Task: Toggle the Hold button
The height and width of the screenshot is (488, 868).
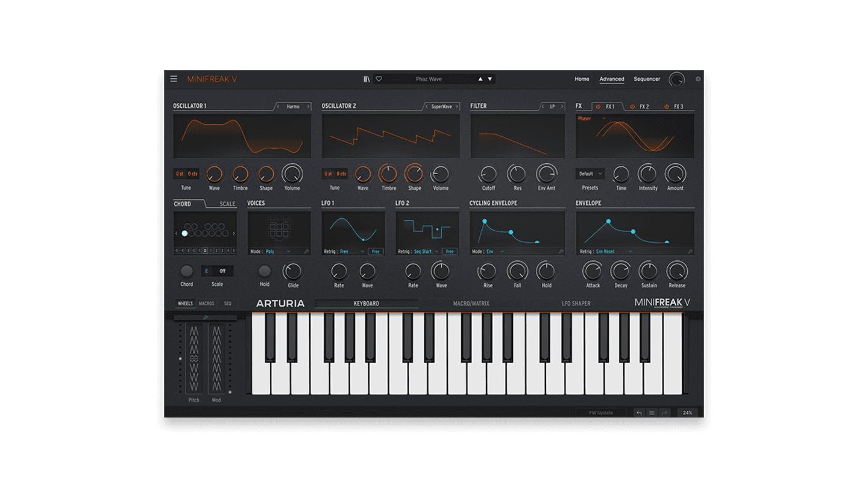Action: [265, 271]
